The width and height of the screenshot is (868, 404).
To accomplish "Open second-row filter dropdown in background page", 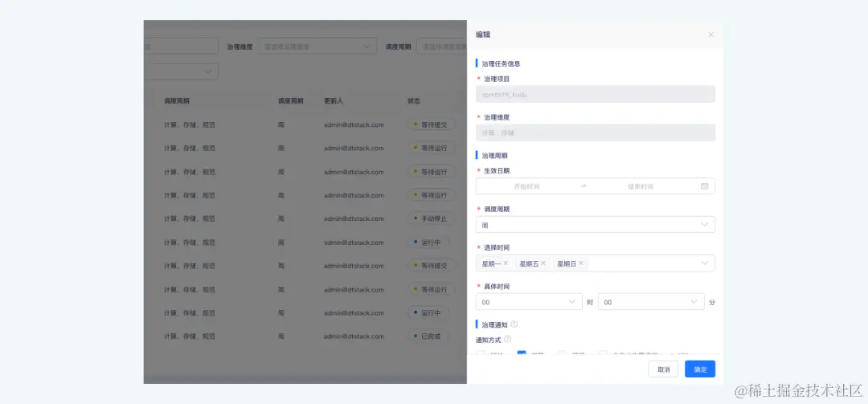I will tap(181, 71).
